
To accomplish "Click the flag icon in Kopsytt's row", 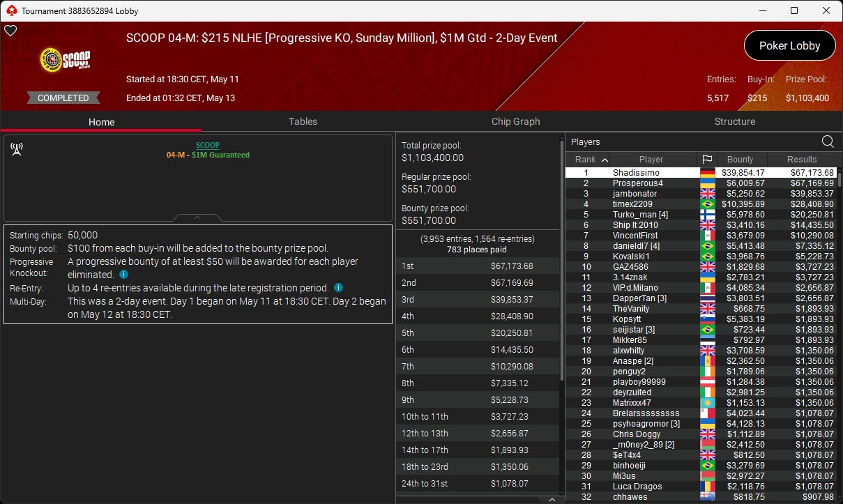I will coord(706,319).
